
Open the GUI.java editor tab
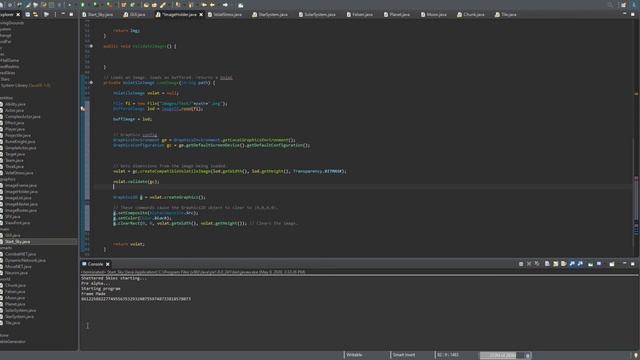[x=135, y=14]
